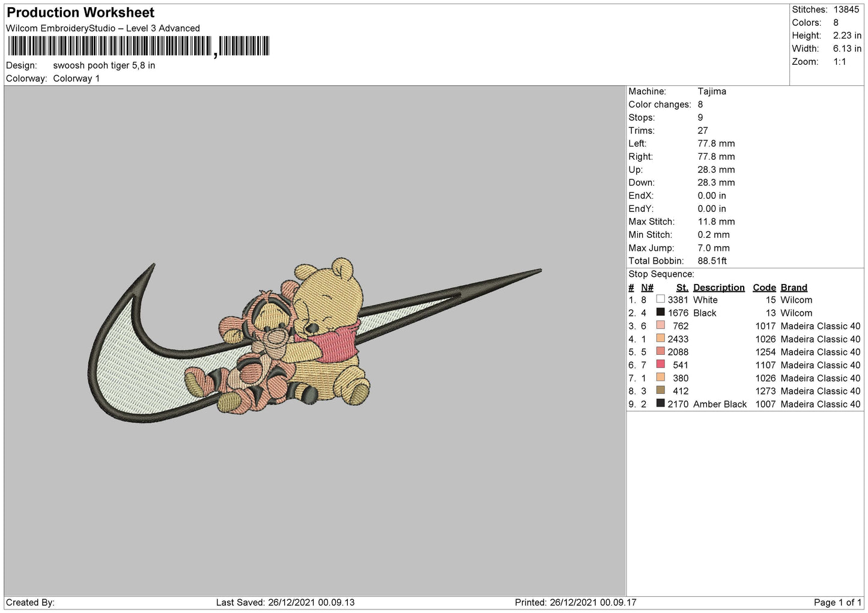Select stitch count 1676 in Black row
The width and height of the screenshot is (868, 613).
click(x=678, y=313)
